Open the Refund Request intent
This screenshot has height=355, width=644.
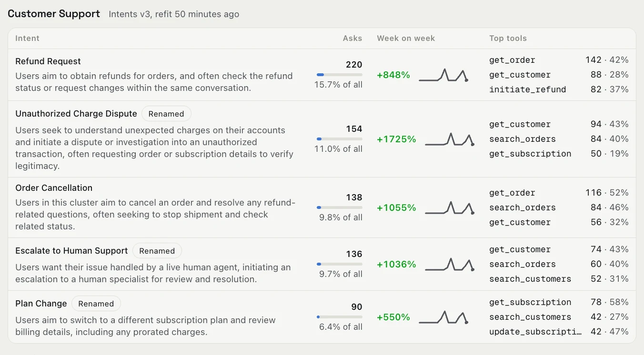[48, 61]
